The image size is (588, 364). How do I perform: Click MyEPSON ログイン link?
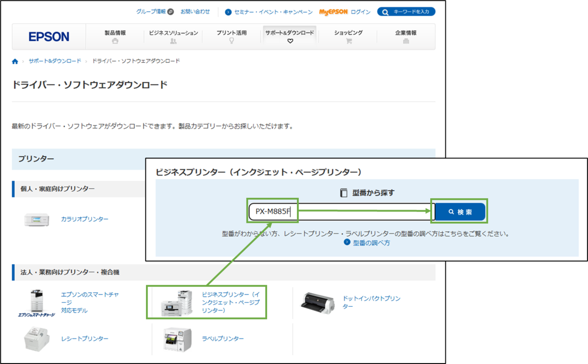coord(344,12)
